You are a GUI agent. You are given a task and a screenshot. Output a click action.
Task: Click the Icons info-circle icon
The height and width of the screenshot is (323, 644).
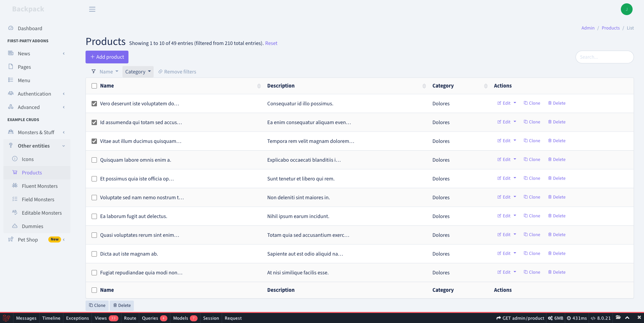(x=15, y=159)
